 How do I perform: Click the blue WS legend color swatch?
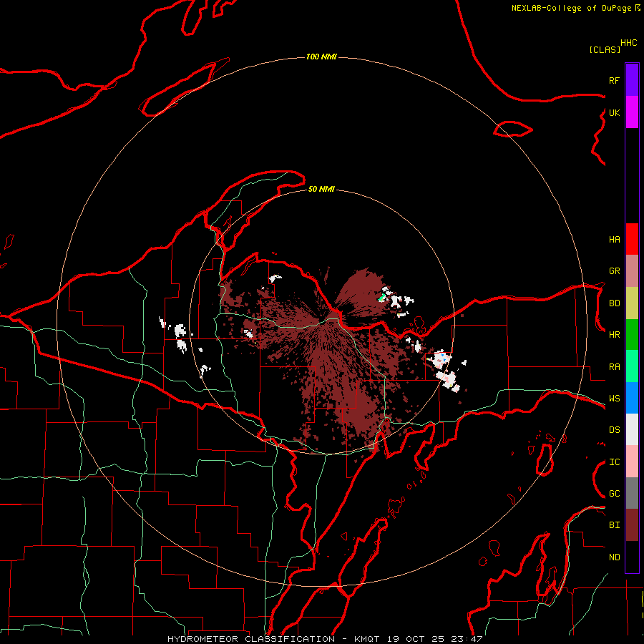(x=632, y=398)
